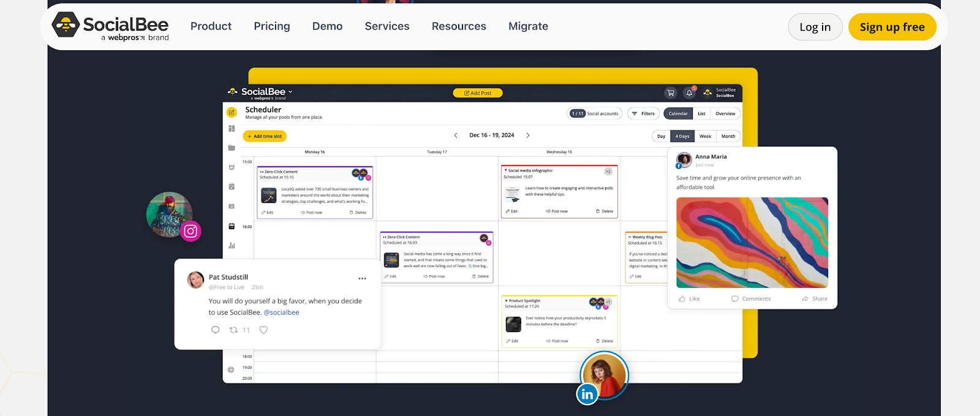Click the heart icon on Pat Studstill's tweet
The image size is (980, 416).
coord(263,330)
